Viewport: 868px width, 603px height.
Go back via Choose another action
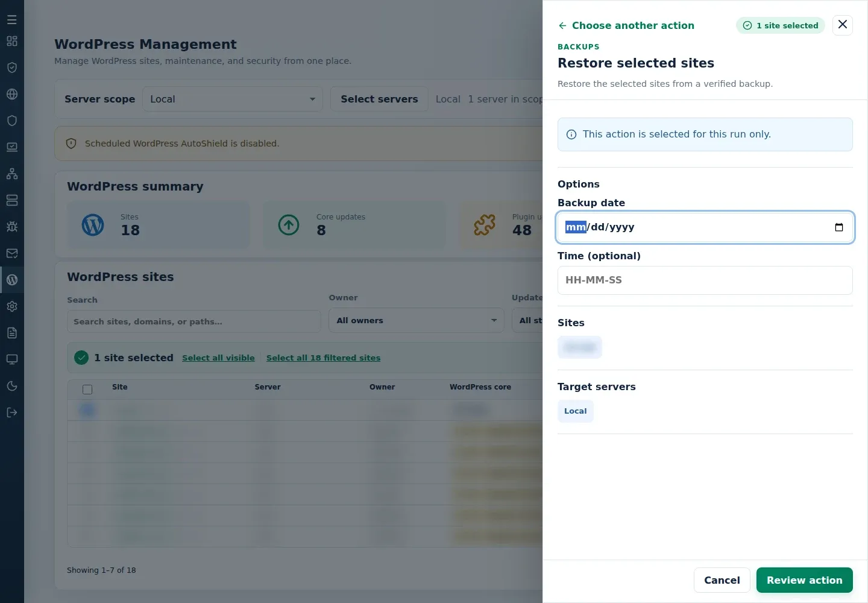(626, 25)
